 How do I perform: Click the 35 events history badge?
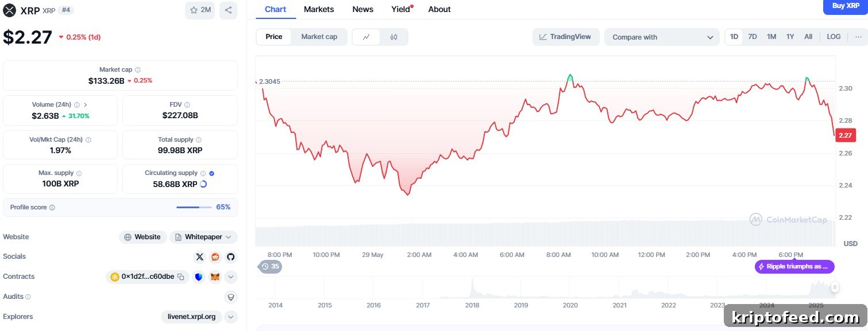[x=270, y=266]
